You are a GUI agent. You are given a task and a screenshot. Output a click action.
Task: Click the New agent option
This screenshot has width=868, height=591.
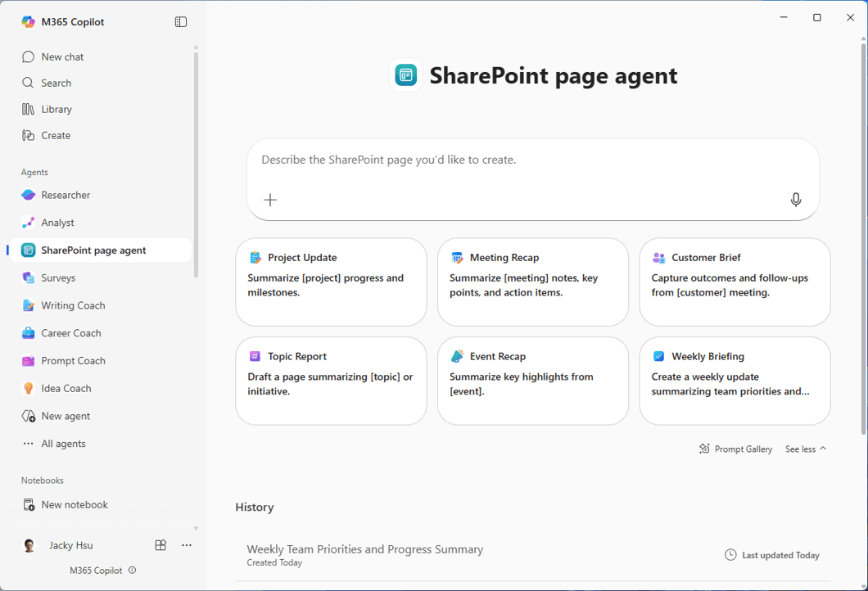[x=65, y=415]
